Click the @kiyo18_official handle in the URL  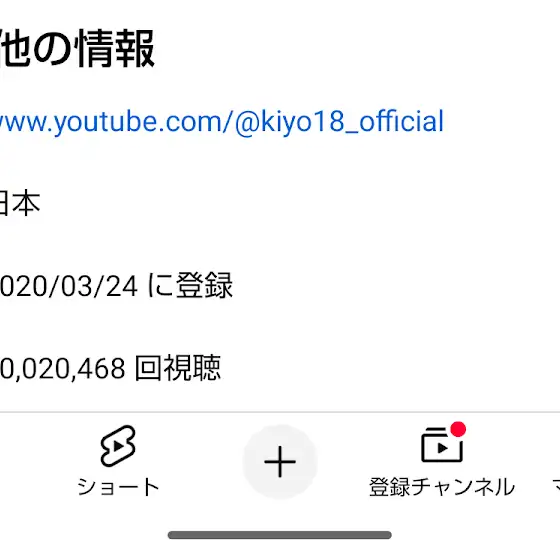coord(339,122)
